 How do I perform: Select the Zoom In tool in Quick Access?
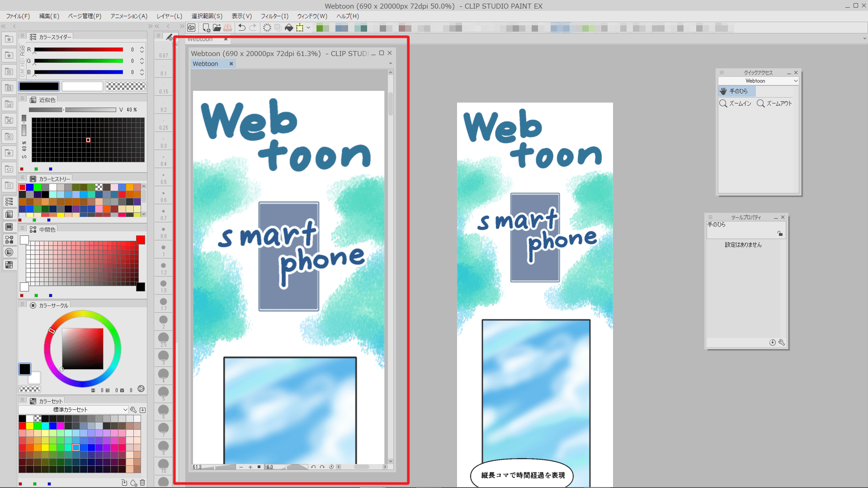point(735,103)
